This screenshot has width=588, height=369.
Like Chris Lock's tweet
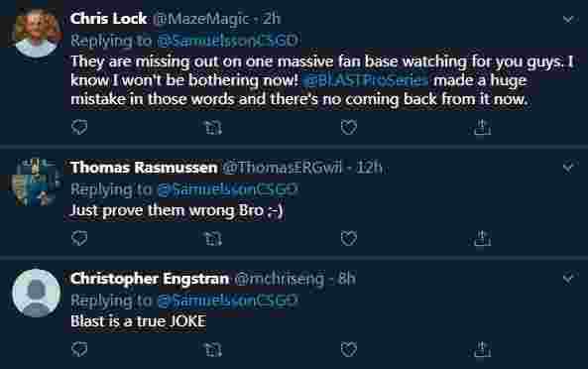click(349, 128)
